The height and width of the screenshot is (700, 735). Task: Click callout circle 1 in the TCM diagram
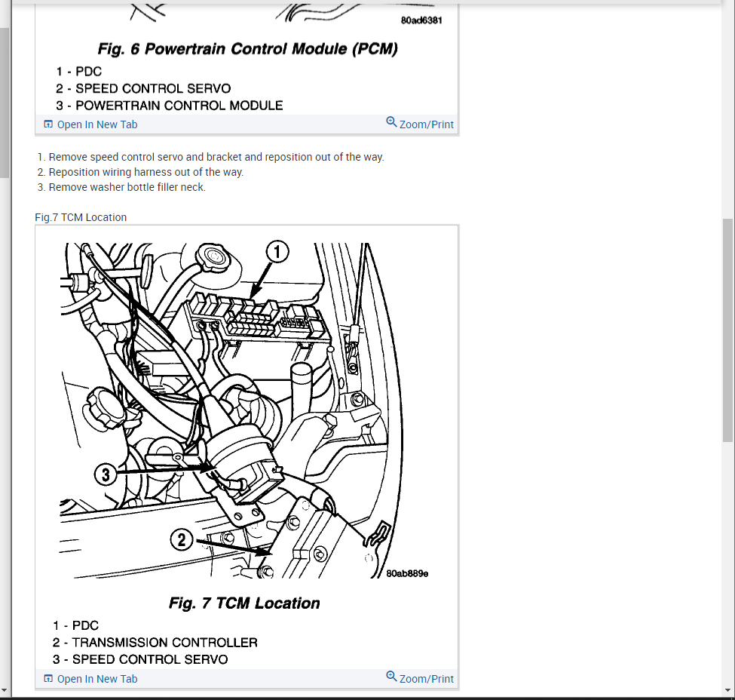277,251
